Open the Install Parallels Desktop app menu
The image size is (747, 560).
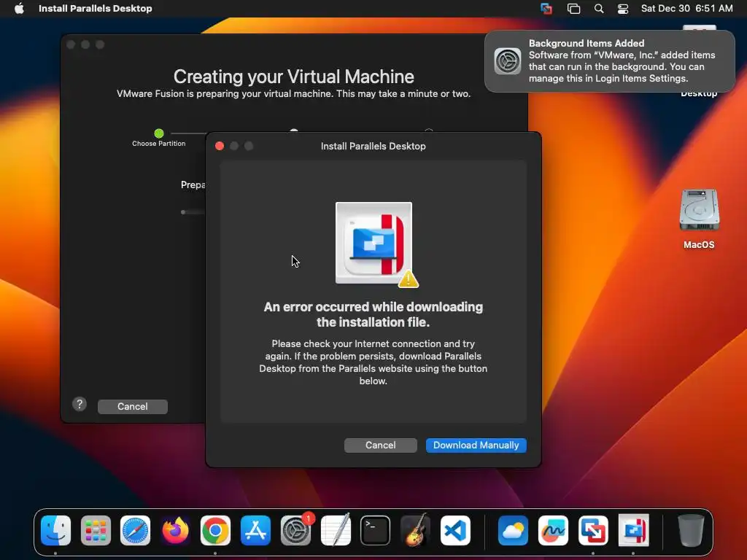[96, 9]
